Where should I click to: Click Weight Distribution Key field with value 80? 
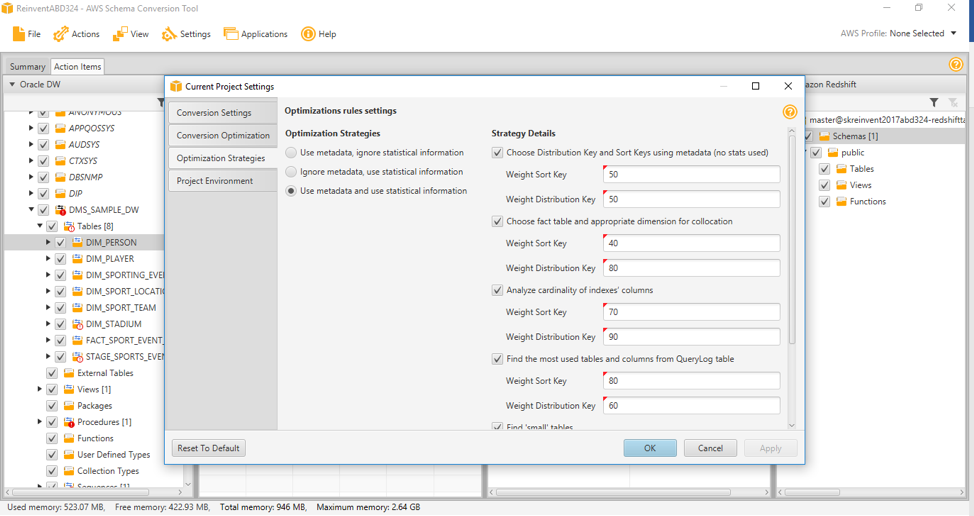coord(691,268)
